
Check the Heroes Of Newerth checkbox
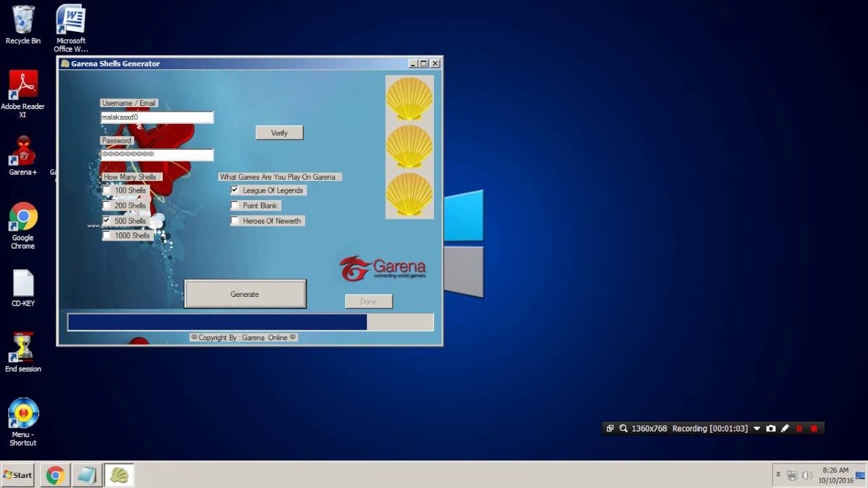point(235,220)
